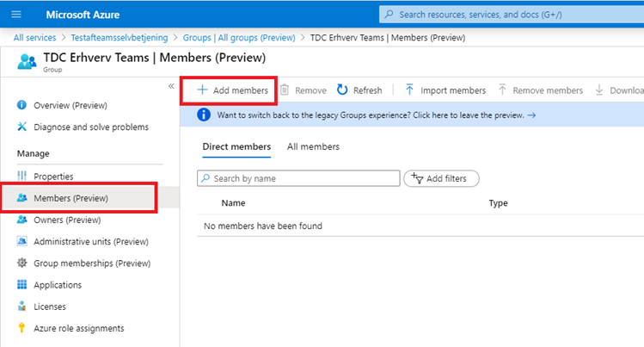Switch to All members tab
Screen dimensions: 644x347
(313, 146)
